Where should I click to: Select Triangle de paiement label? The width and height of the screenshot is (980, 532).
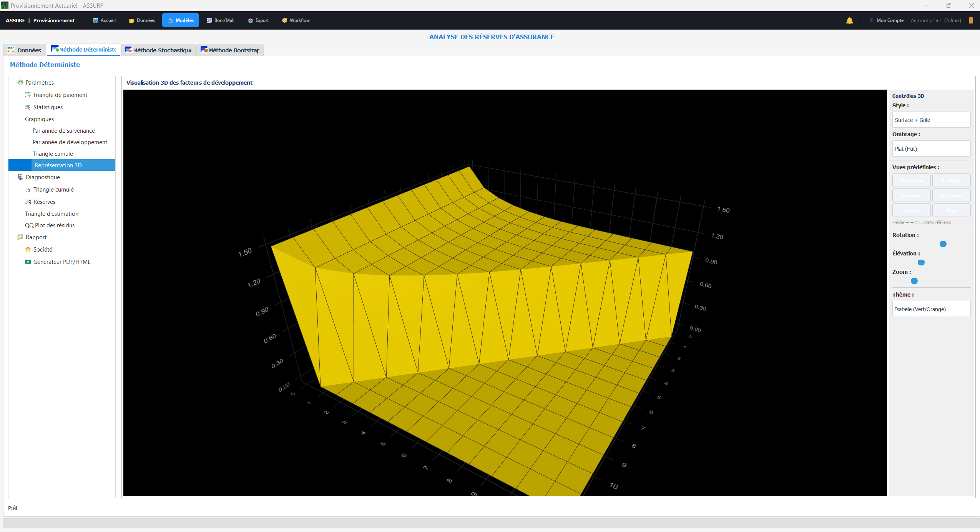pos(60,95)
